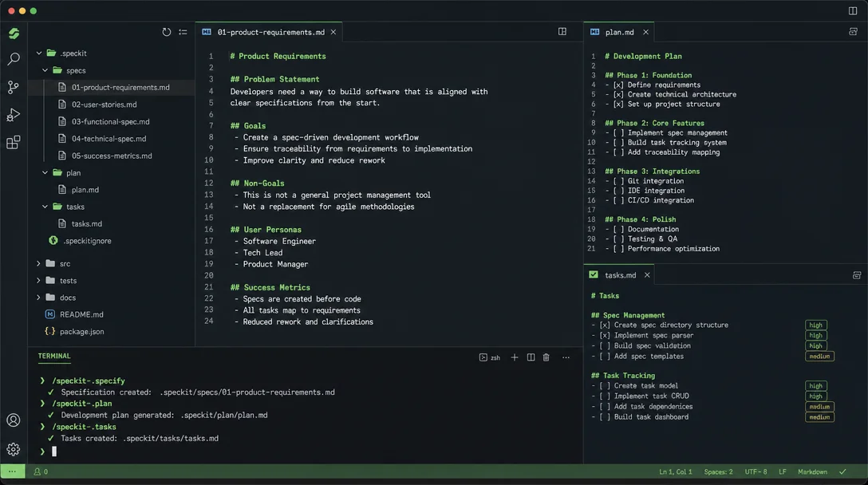Open the Accounts menu icon
This screenshot has width=868, height=485.
tap(14, 420)
